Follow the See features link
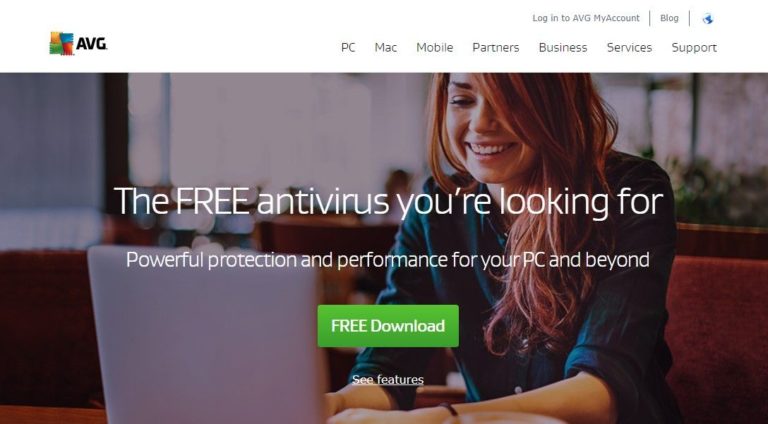This screenshot has width=768, height=424. point(388,380)
